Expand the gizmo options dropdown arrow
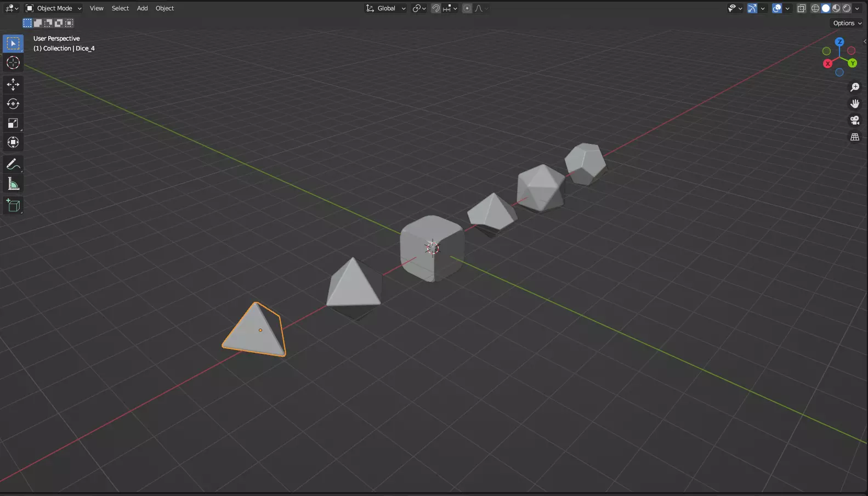 click(x=763, y=8)
